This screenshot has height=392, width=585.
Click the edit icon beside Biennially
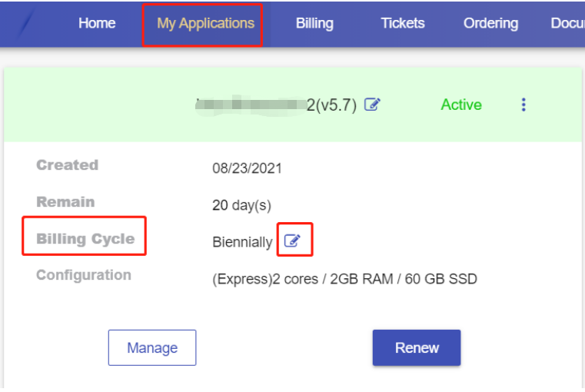(x=292, y=241)
